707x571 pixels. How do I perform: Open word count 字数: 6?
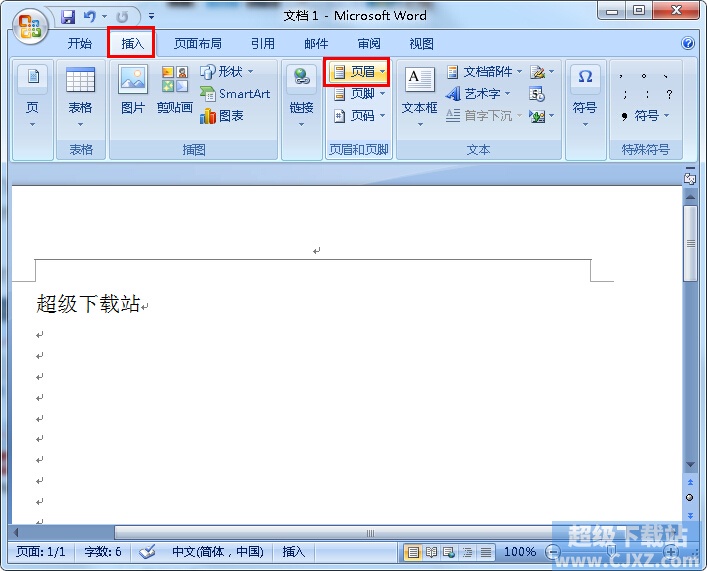[x=103, y=552]
